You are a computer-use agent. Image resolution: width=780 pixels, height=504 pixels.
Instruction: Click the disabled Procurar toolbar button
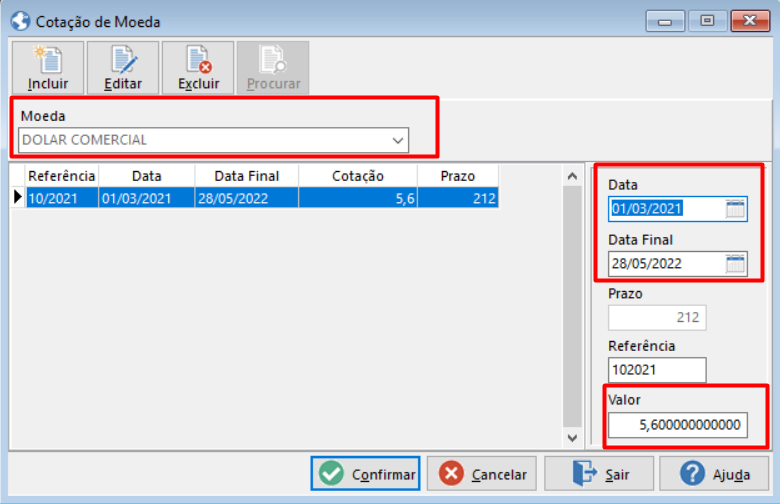point(273,68)
